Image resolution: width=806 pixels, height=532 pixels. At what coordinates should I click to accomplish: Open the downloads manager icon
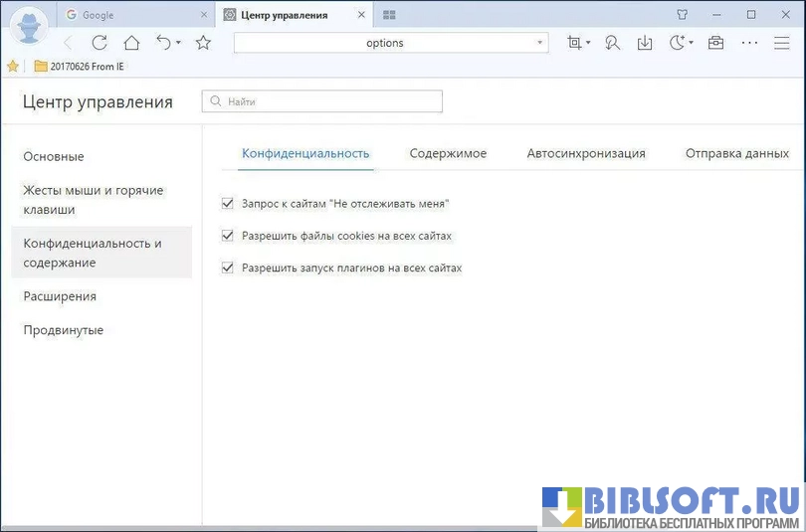(645, 43)
